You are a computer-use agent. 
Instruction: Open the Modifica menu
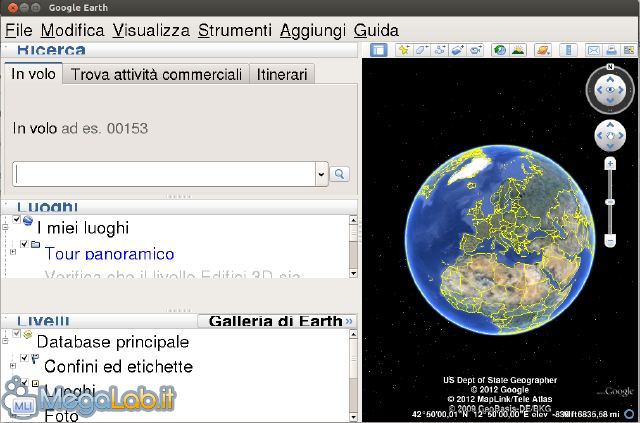coord(73,31)
